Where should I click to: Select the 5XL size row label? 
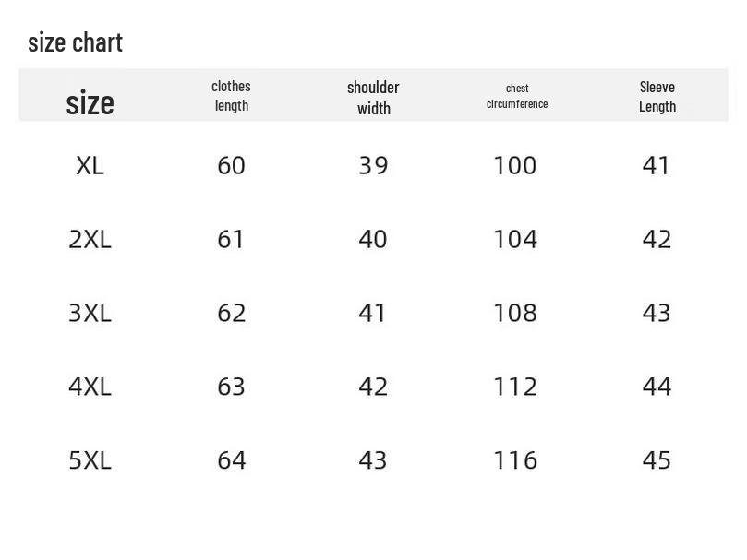tap(90, 460)
